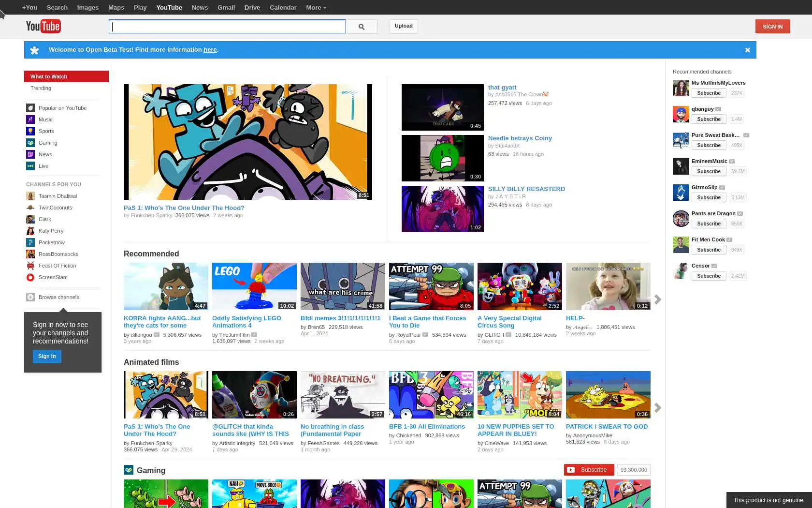
Task: Open Oddly Satisfying LEGO Animations thumbnail
Action: (x=254, y=286)
